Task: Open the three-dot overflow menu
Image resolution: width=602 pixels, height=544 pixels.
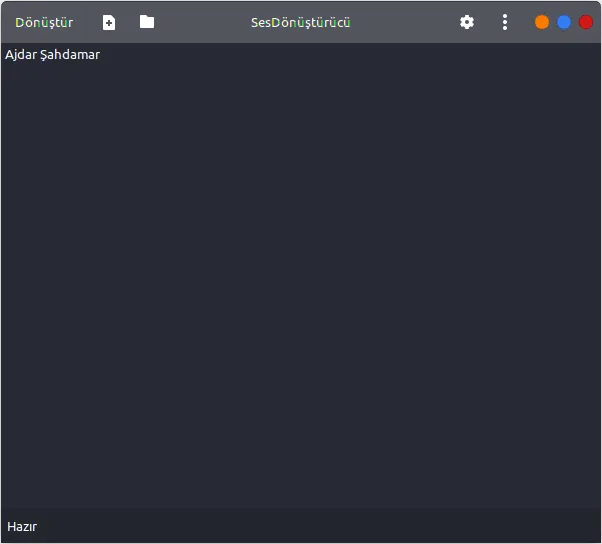Action: tap(505, 22)
